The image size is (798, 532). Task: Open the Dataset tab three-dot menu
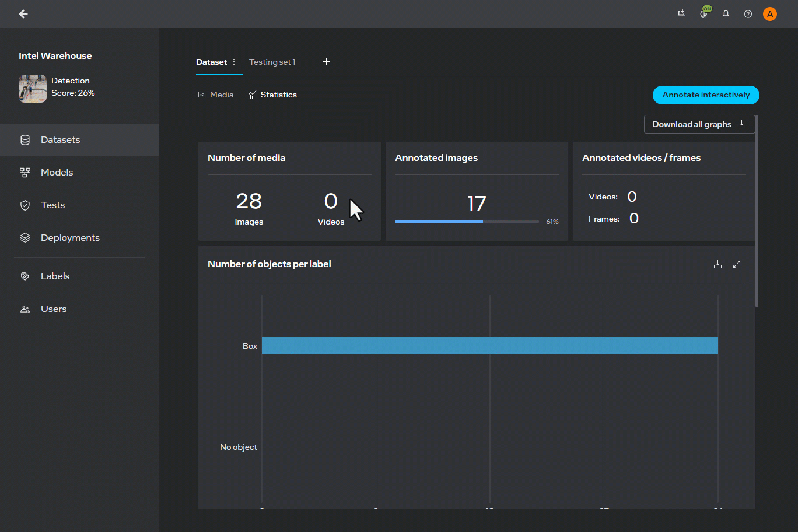(234, 62)
